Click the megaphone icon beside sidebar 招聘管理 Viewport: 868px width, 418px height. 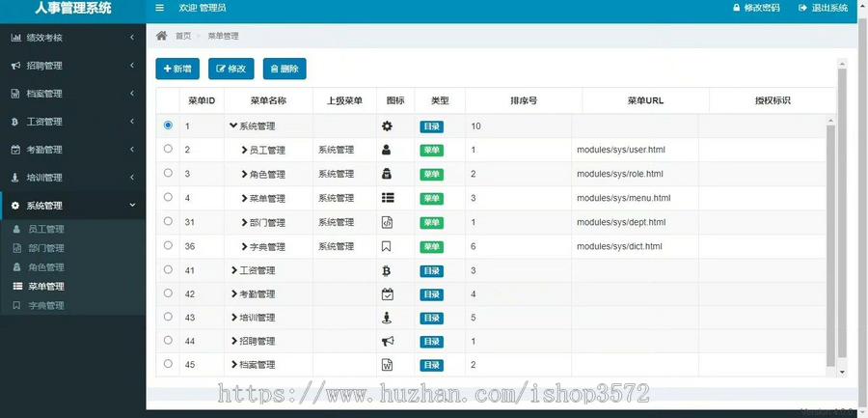coord(15,66)
